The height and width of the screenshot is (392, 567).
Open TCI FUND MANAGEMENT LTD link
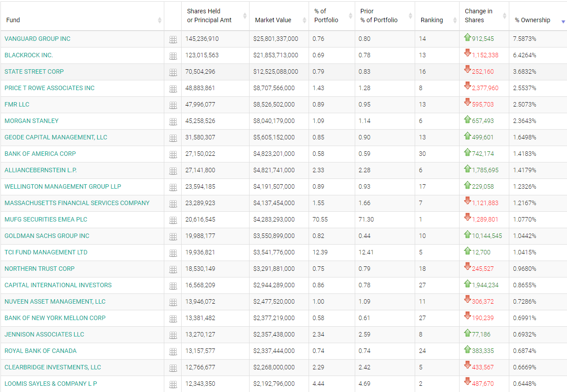46,252
